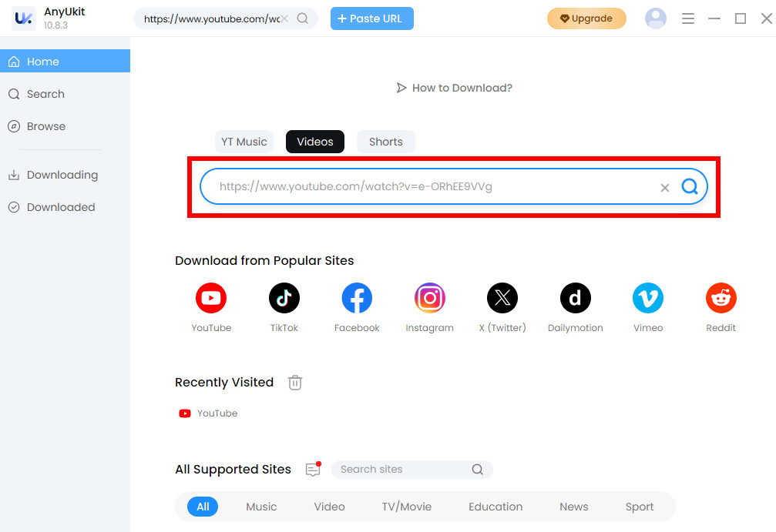The width and height of the screenshot is (776, 532).
Task: Click the blue search icon in URL box
Action: pos(690,186)
